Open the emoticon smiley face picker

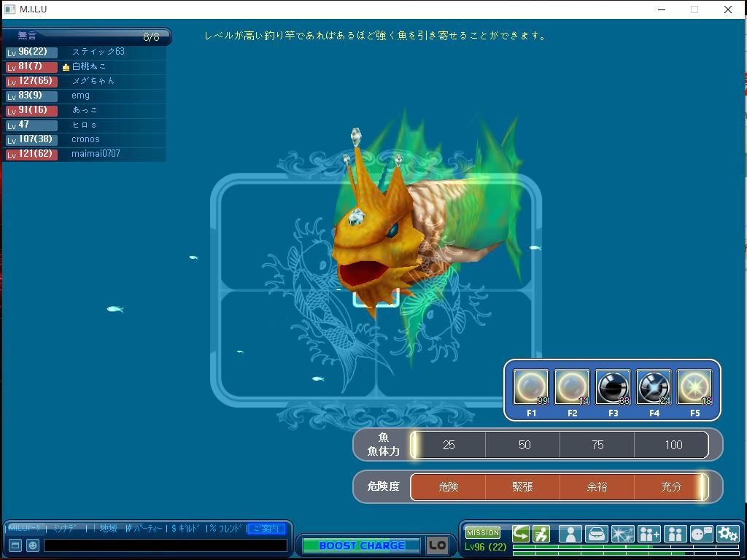point(33,545)
